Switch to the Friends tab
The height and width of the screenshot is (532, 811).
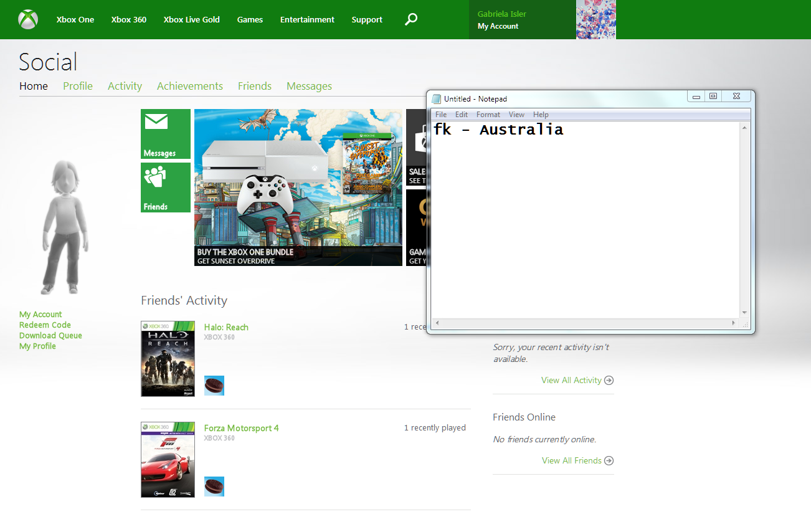(x=255, y=86)
